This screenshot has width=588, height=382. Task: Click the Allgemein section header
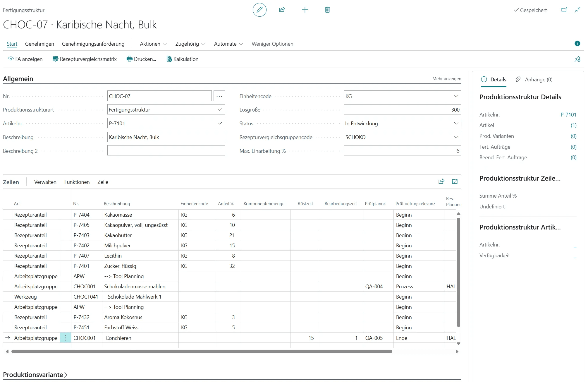18,79
